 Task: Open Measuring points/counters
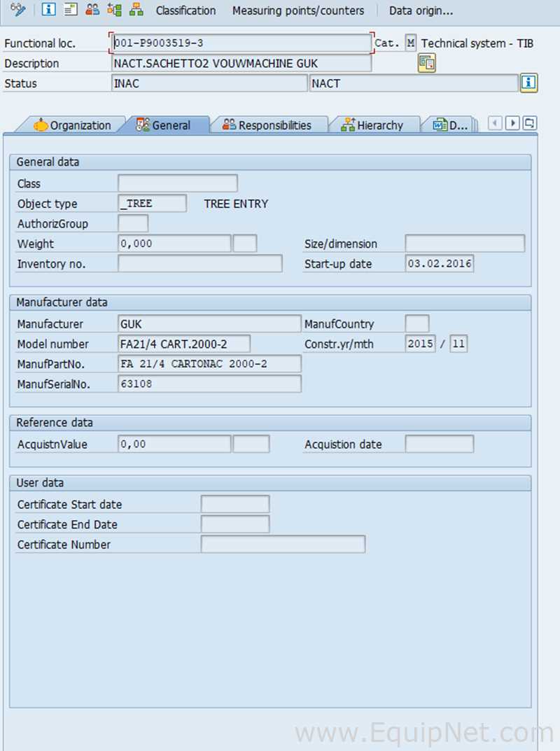(298, 10)
